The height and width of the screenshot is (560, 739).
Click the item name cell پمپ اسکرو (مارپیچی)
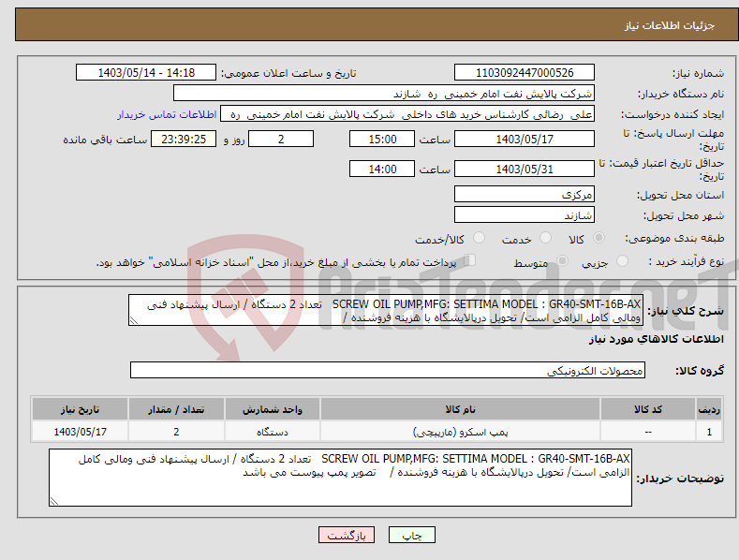click(x=460, y=432)
